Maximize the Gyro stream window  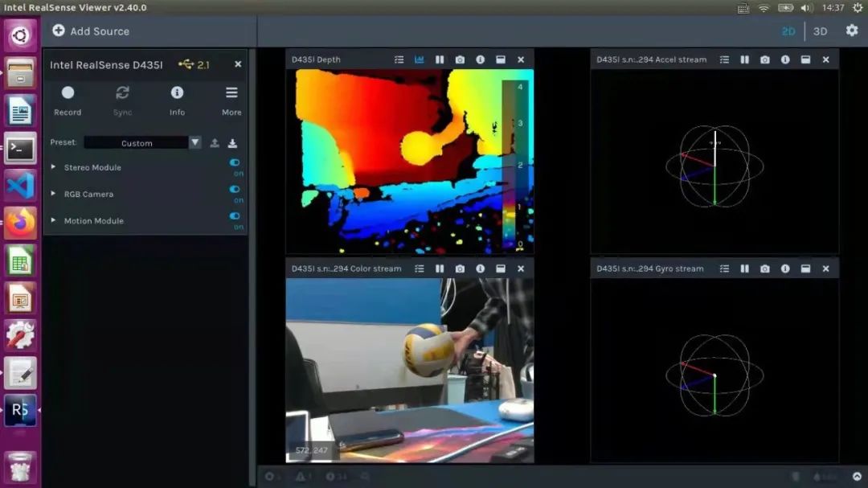click(x=805, y=269)
